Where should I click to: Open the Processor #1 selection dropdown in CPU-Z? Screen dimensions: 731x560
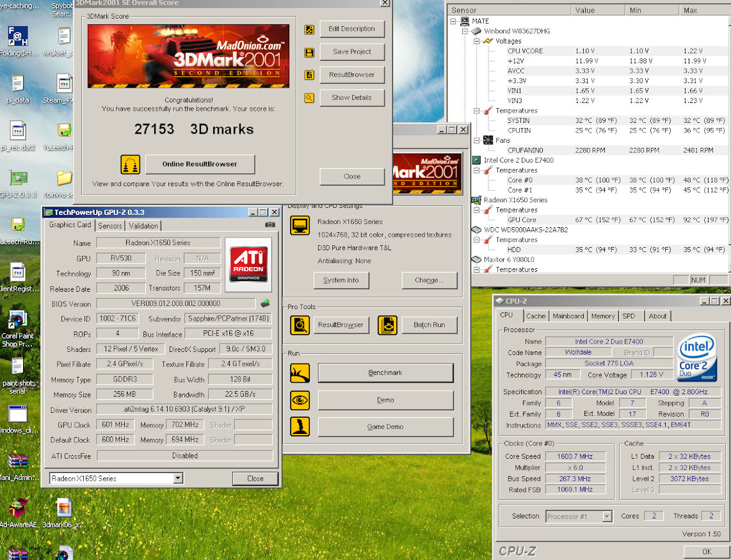607,516
